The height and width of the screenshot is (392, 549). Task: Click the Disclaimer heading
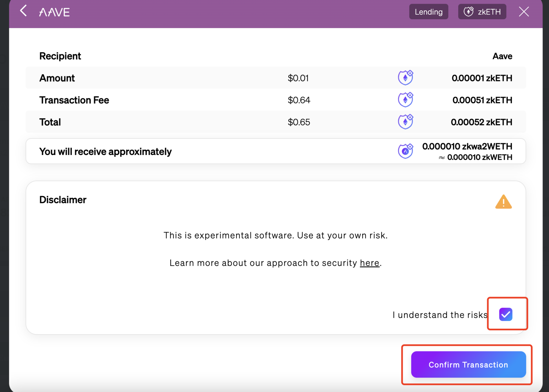coord(63,200)
